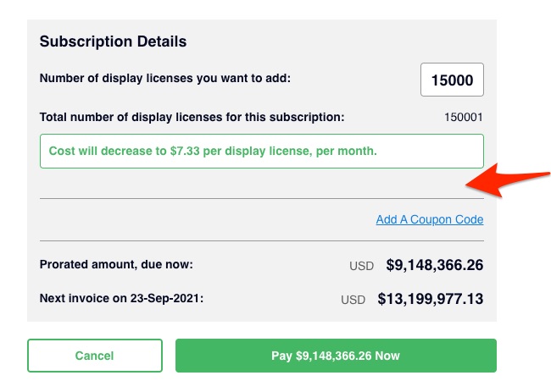Viewport: 551px width, 392px height.
Task: Open the Add A Coupon Code link
Action: [429, 220]
